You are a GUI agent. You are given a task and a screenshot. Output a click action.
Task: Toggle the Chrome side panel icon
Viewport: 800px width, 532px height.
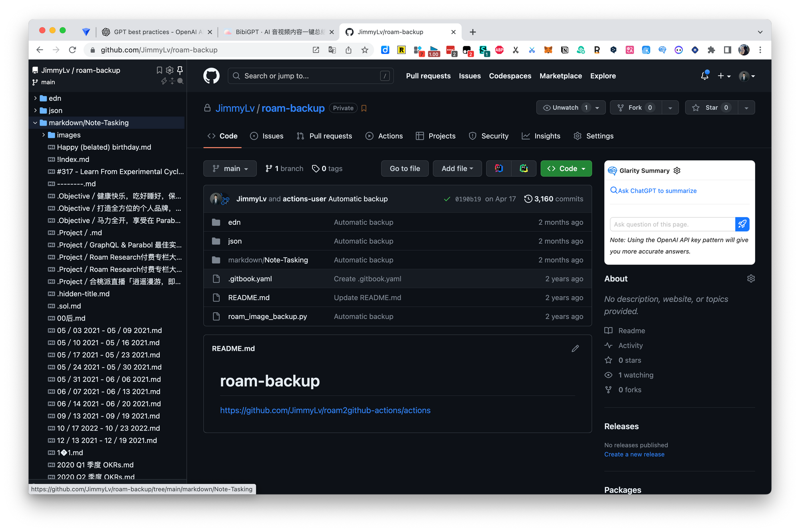click(x=727, y=50)
